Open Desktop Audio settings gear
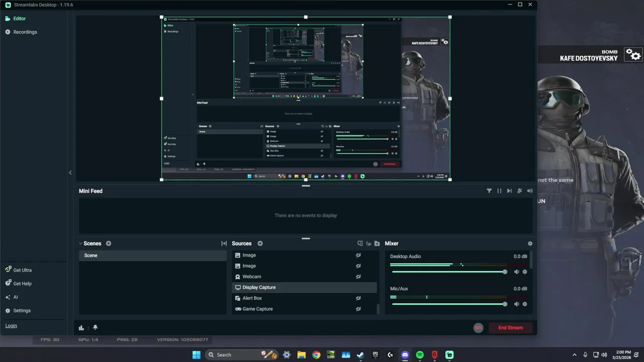The height and width of the screenshot is (362, 644). (525, 272)
